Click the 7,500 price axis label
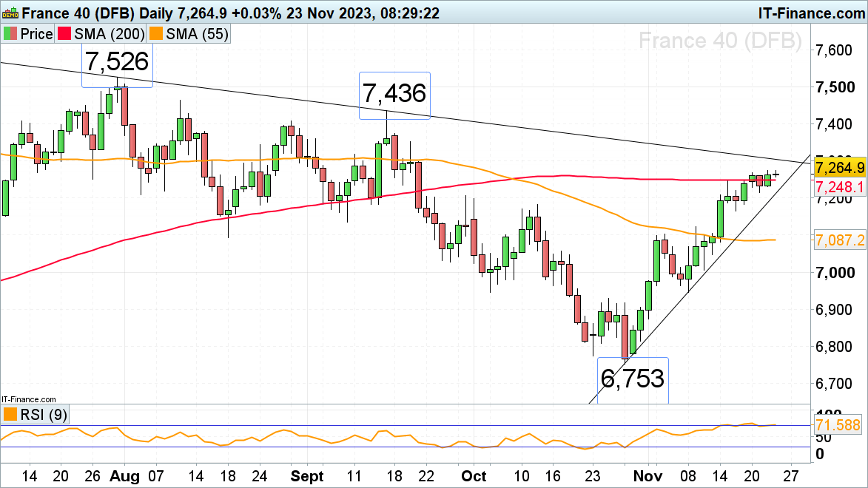Image resolution: width=868 pixels, height=488 pixels. pyautogui.click(x=835, y=87)
